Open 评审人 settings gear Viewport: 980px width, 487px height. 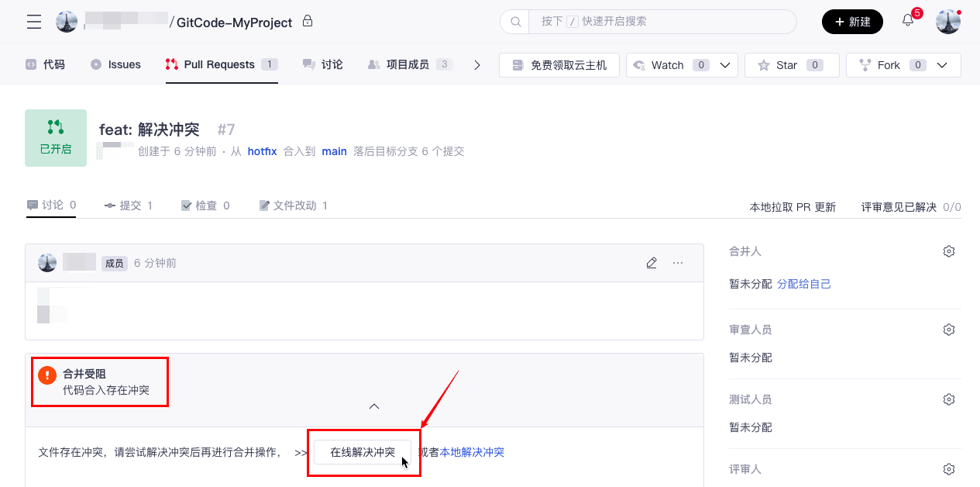pos(948,469)
